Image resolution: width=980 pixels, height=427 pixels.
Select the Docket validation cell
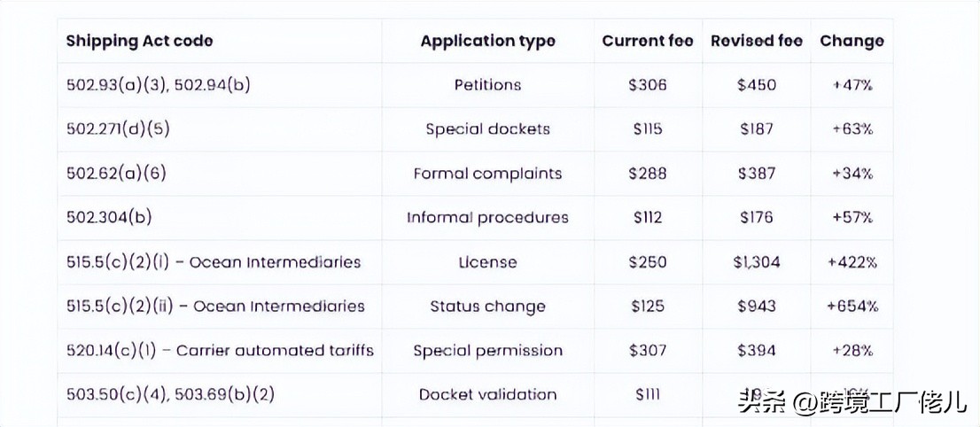click(x=487, y=395)
